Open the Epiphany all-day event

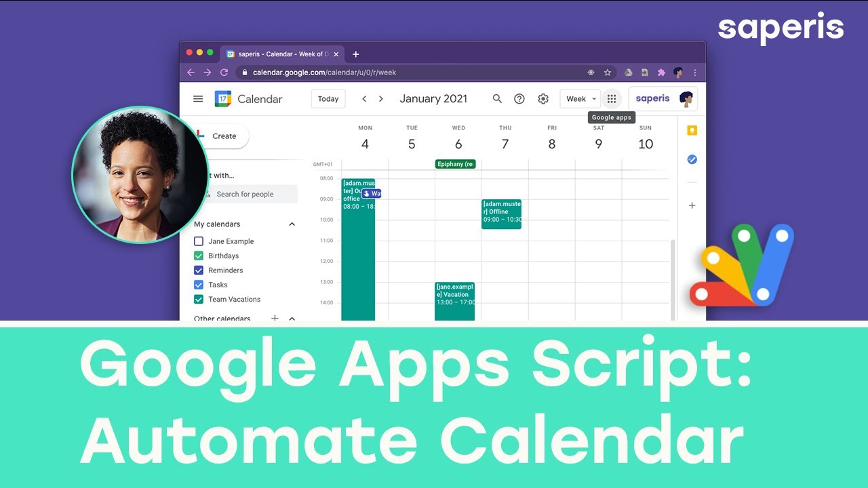(x=455, y=164)
